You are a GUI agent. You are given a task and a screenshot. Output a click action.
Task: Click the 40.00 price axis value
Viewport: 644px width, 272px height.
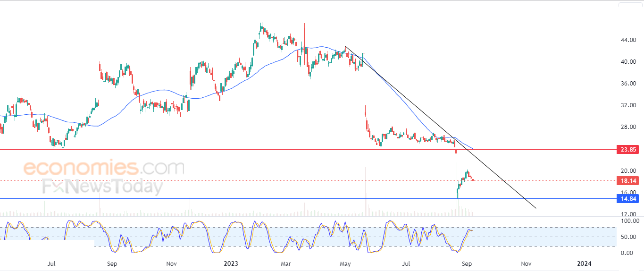[629, 62]
